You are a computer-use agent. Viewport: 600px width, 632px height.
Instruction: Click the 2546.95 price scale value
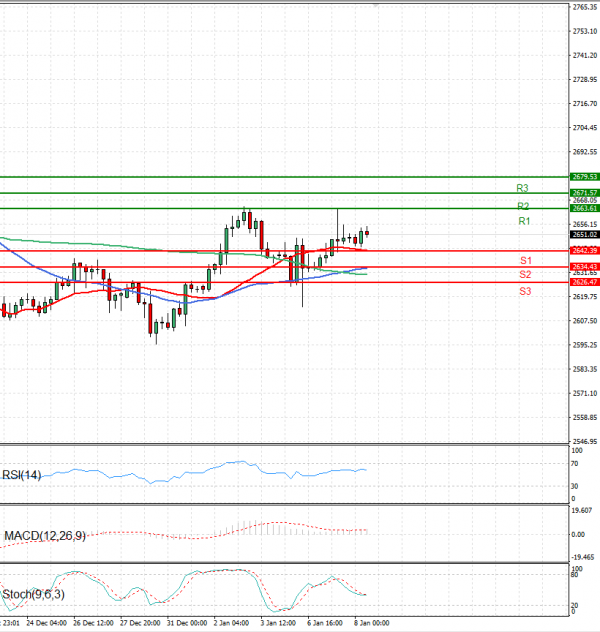tap(585, 442)
